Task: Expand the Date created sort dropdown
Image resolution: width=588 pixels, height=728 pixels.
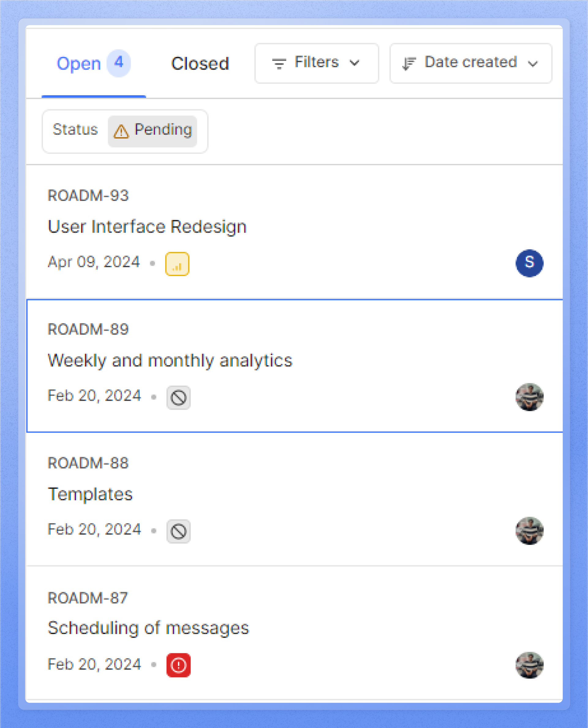Action: point(470,63)
